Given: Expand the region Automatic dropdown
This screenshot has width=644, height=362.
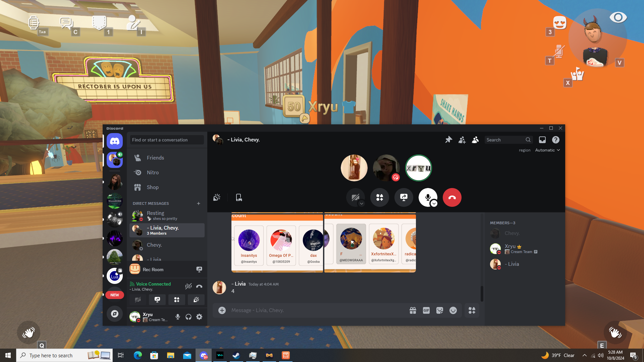Looking at the screenshot, I should tap(547, 150).
